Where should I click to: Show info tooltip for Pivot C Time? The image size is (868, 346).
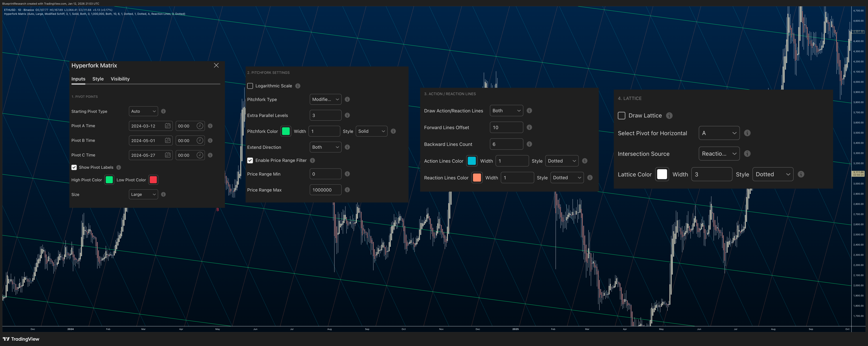210,155
